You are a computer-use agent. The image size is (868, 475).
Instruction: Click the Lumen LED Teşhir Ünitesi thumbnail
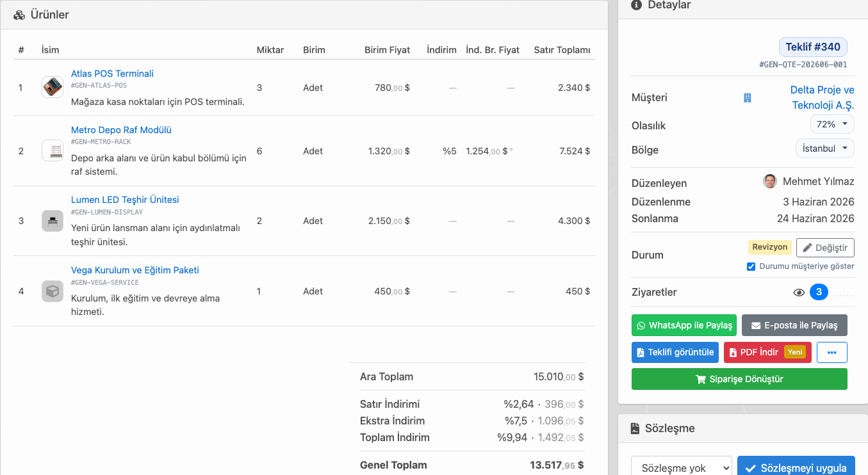[53, 221]
